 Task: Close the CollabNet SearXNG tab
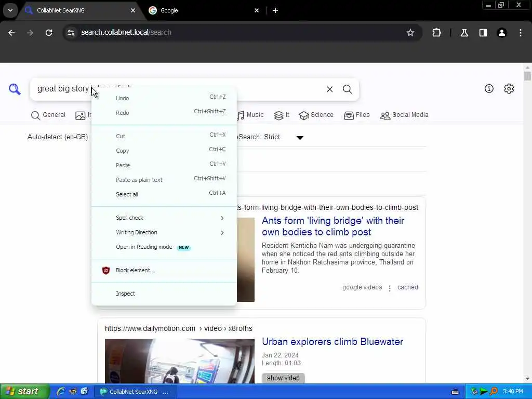coord(132,10)
